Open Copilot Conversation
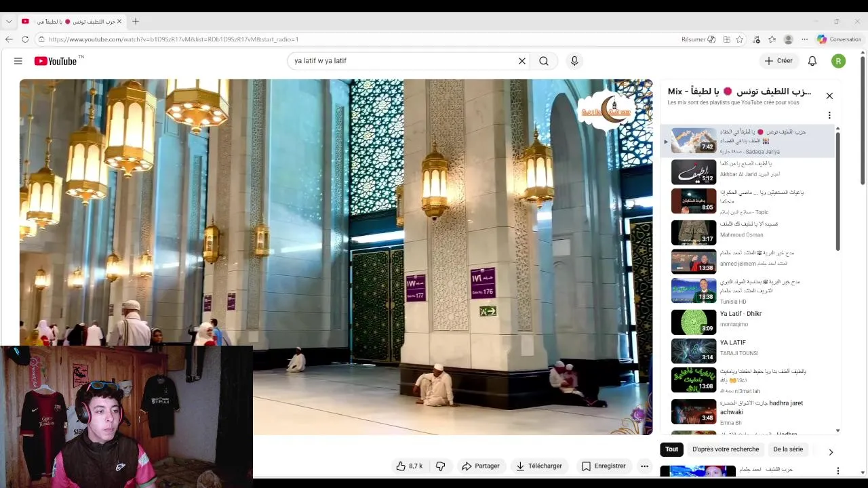Image resolution: width=868 pixels, height=488 pixels. tap(839, 39)
